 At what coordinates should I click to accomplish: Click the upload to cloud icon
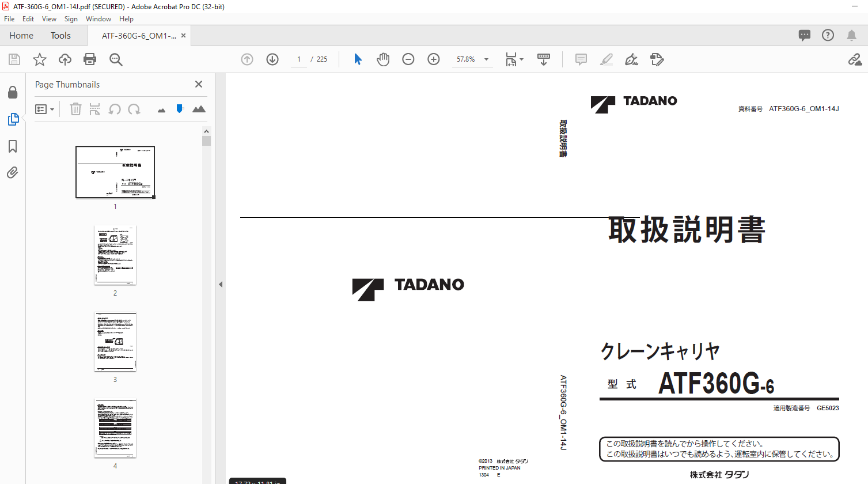[65, 59]
